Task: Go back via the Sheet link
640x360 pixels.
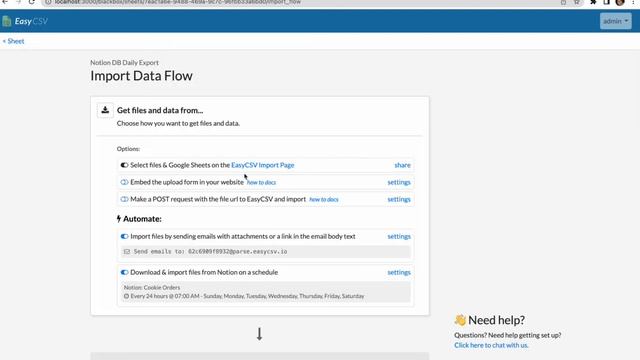Action: [x=13, y=41]
